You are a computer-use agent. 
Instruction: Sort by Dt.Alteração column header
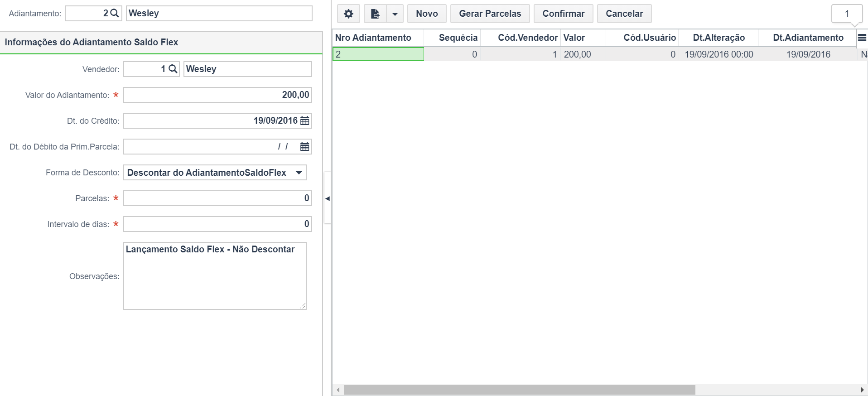(719, 38)
